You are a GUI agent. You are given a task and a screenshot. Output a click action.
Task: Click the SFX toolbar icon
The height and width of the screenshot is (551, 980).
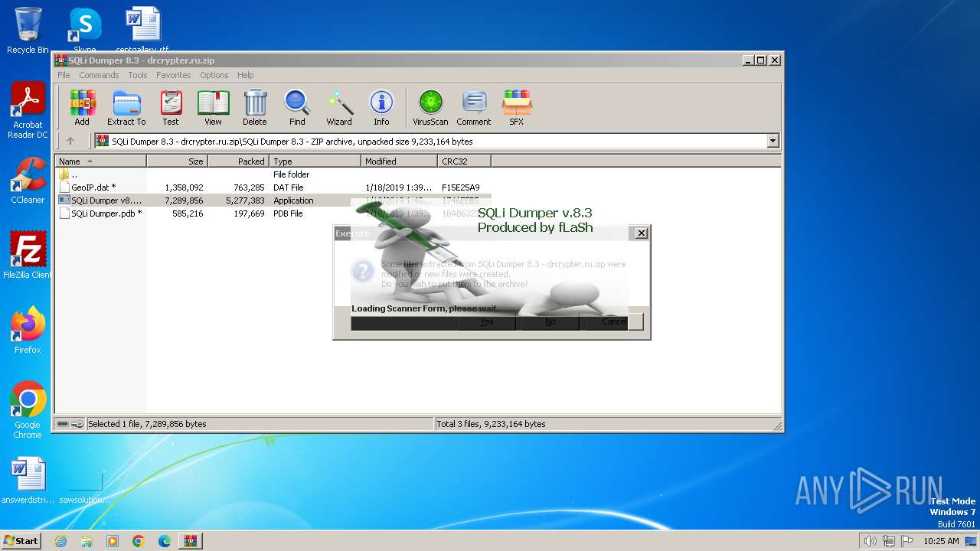coord(517,107)
